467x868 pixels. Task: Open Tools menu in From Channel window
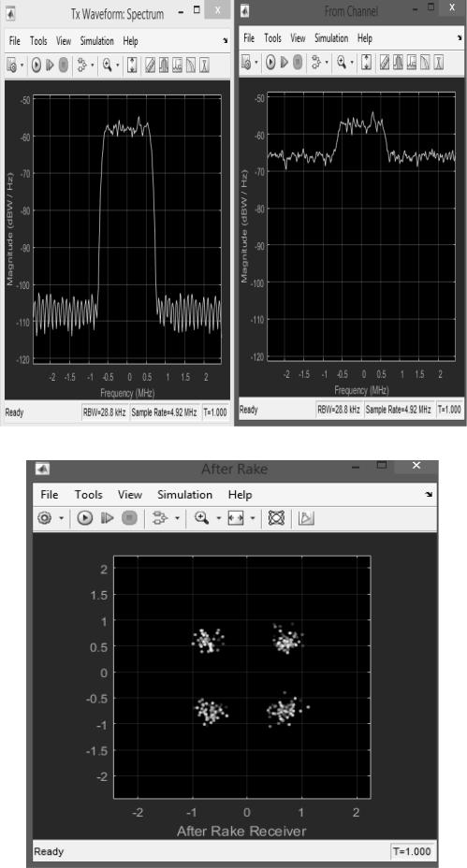272,38
